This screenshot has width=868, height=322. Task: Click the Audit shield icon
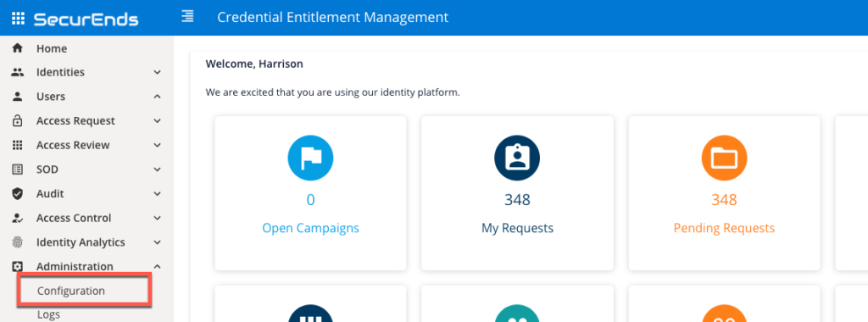(x=18, y=194)
